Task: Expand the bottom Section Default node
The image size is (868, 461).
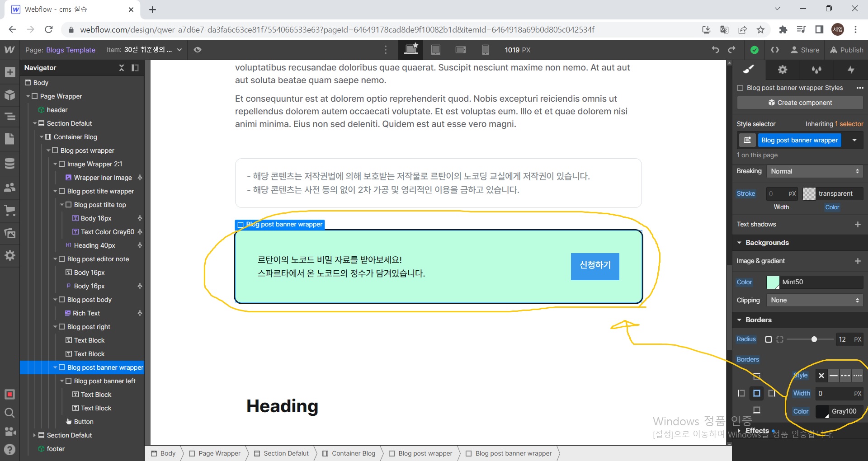Action: [35, 435]
